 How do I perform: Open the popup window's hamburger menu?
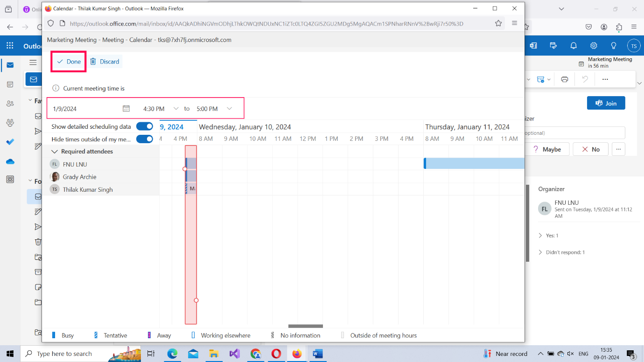pos(514,23)
